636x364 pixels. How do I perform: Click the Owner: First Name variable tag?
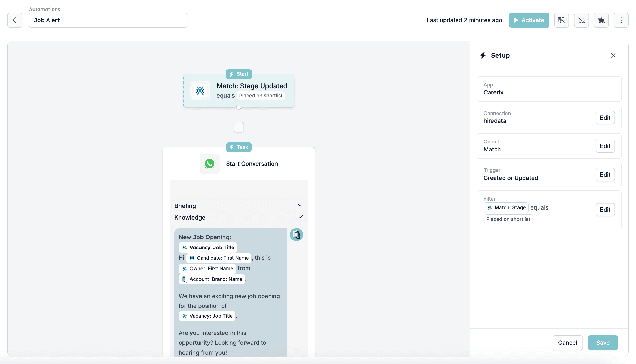207,269
